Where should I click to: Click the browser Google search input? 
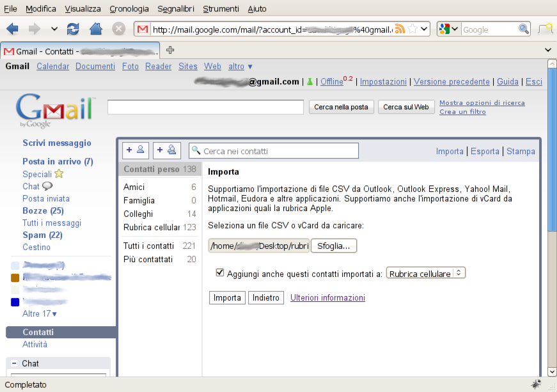coord(489,29)
